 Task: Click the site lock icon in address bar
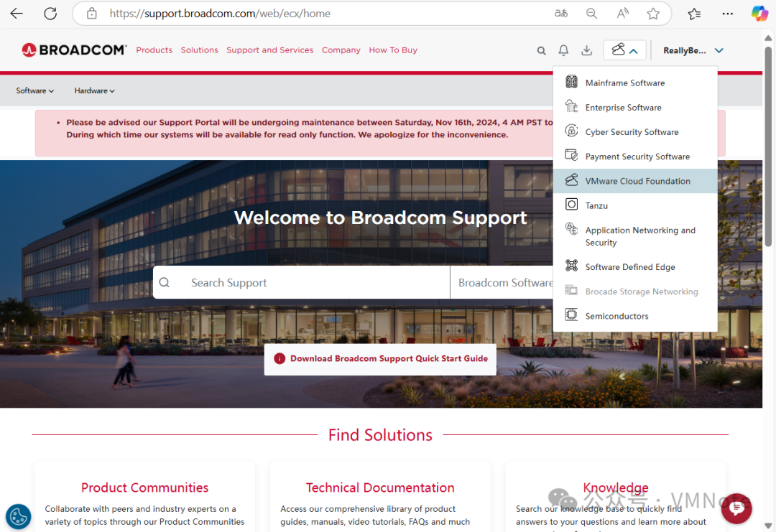click(x=91, y=14)
